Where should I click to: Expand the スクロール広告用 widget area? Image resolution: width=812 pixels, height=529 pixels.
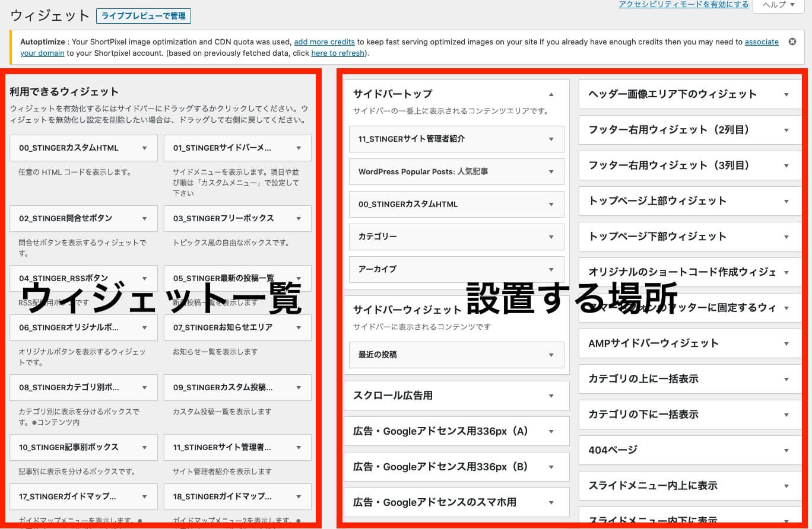pos(551,396)
